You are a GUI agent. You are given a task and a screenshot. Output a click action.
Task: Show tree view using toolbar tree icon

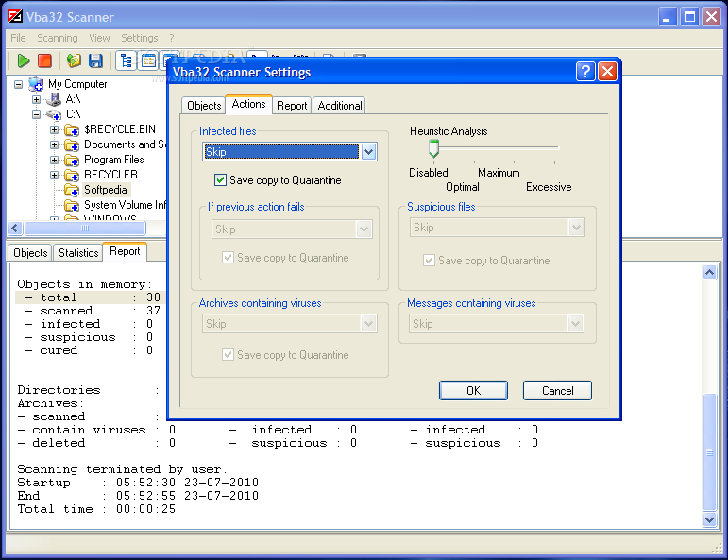coord(126,60)
